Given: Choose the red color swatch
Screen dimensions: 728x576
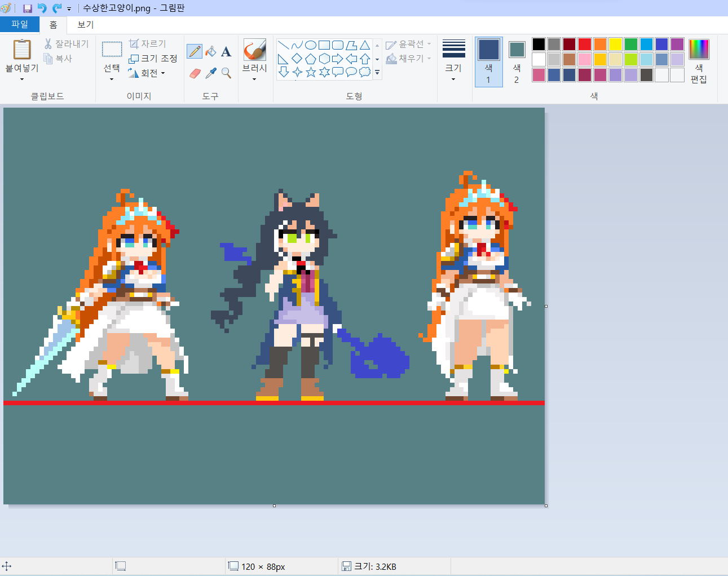Looking at the screenshot, I should click(x=585, y=44).
